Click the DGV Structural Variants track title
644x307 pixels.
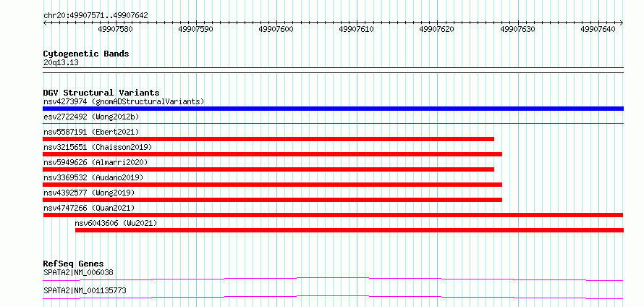[101, 93]
